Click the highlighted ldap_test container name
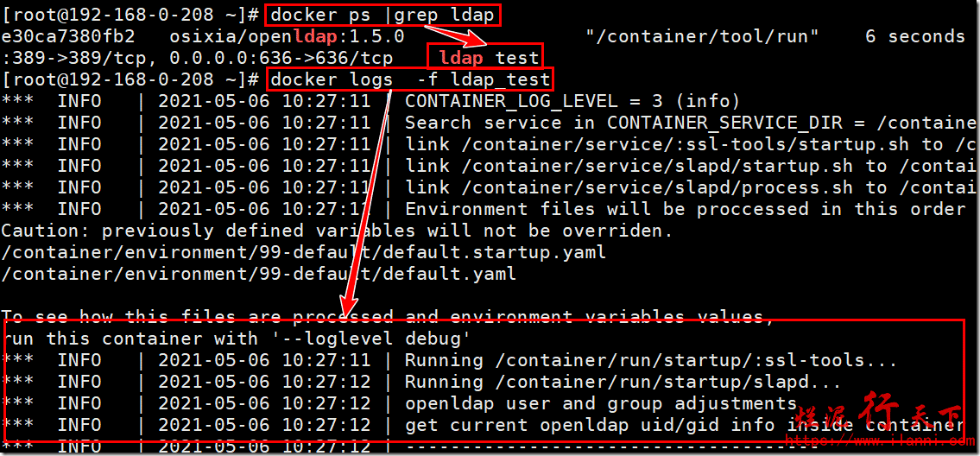 tap(487, 58)
